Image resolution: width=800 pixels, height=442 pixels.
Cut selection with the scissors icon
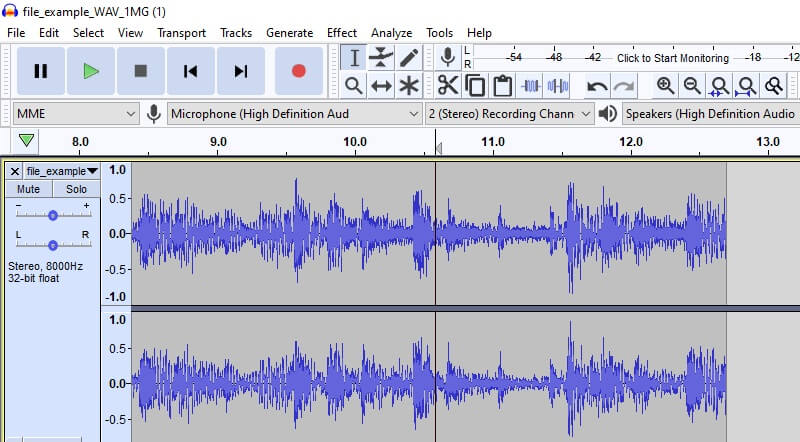(448, 86)
